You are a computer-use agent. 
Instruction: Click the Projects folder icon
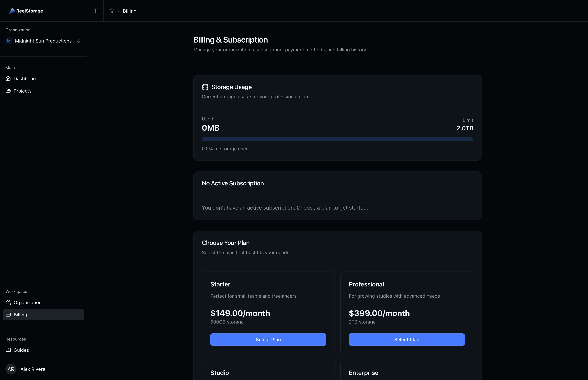8,90
